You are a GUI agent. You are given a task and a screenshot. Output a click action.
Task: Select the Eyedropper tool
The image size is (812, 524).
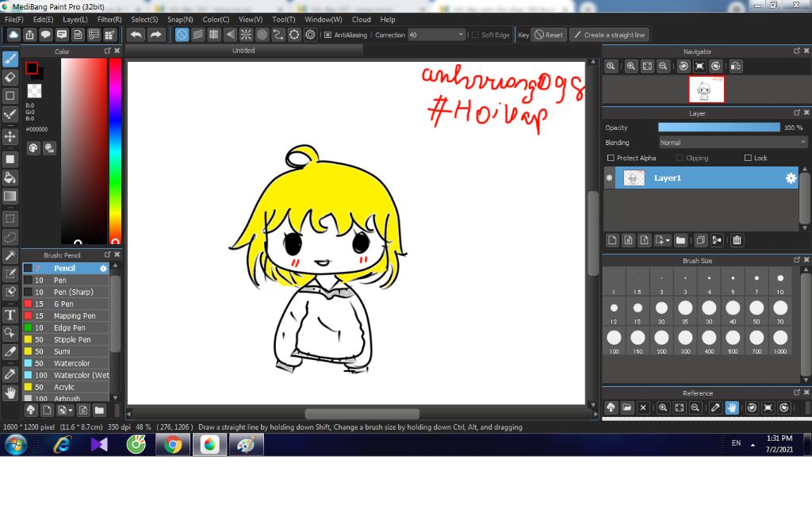(x=10, y=374)
